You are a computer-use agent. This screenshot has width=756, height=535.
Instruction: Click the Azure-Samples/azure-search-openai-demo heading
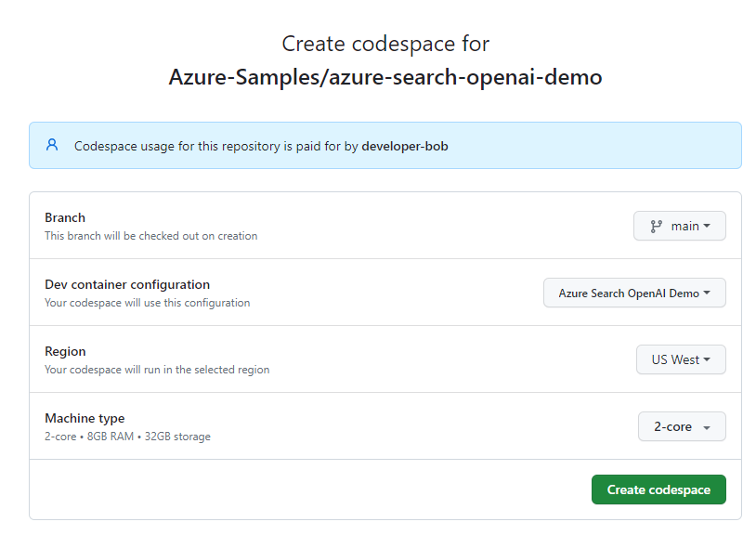pyautogui.click(x=385, y=76)
